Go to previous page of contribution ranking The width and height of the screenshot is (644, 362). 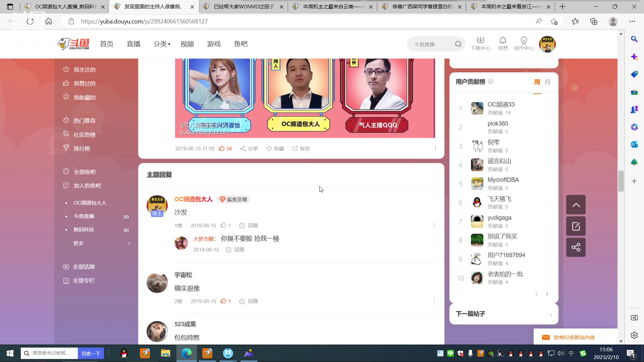pyautogui.click(x=536, y=294)
